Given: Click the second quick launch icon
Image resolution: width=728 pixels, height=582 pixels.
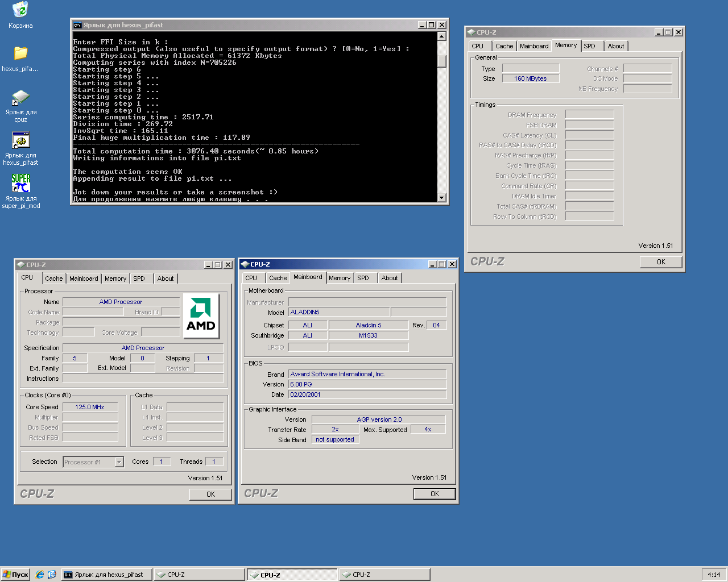Looking at the screenshot, I should click(52, 575).
